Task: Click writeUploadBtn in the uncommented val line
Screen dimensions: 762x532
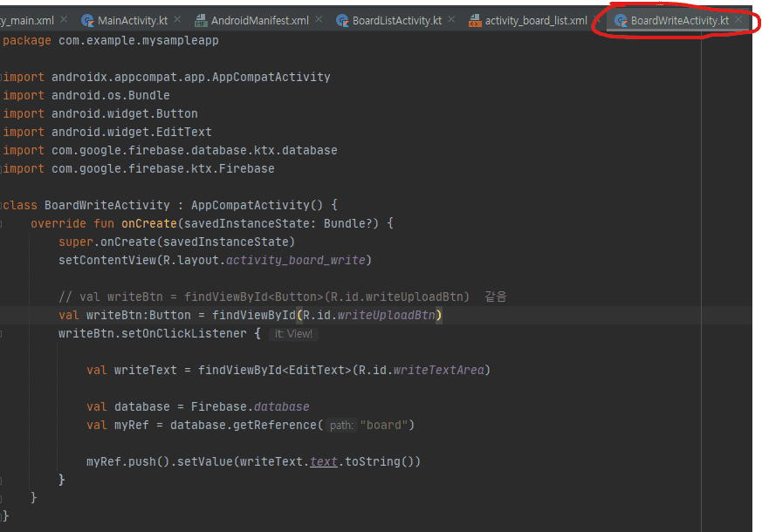Action: coord(387,316)
